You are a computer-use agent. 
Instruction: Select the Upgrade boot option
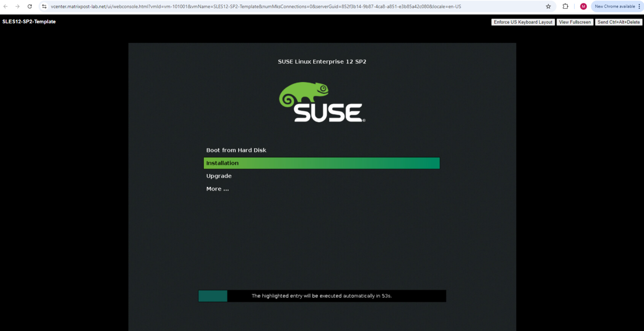coord(219,176)
